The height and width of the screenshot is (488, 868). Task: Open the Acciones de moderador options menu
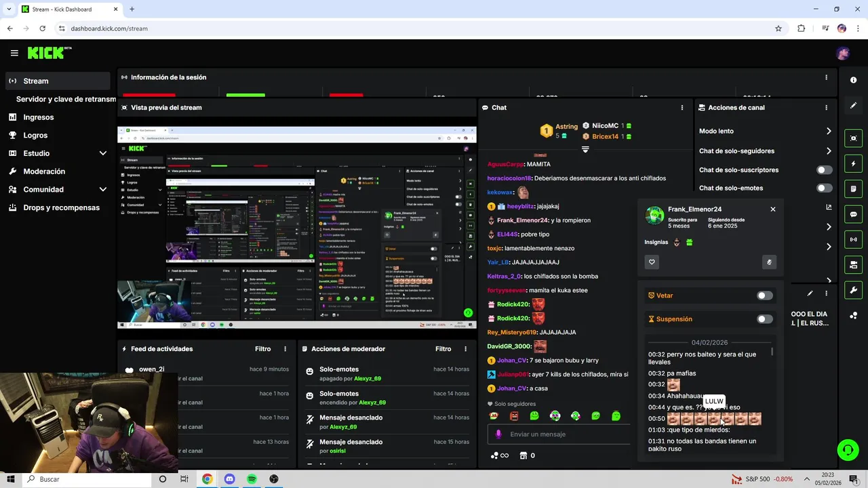pos(465,349)
